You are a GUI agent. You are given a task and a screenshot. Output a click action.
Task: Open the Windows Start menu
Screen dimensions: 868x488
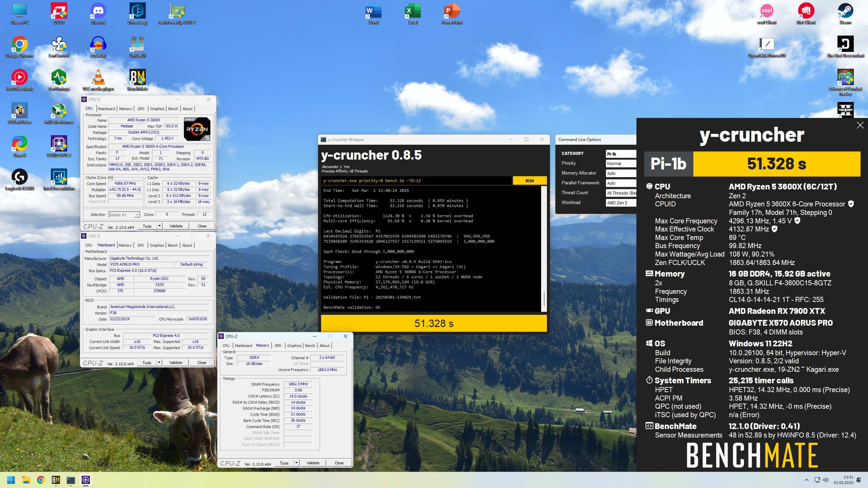[11, 480]
